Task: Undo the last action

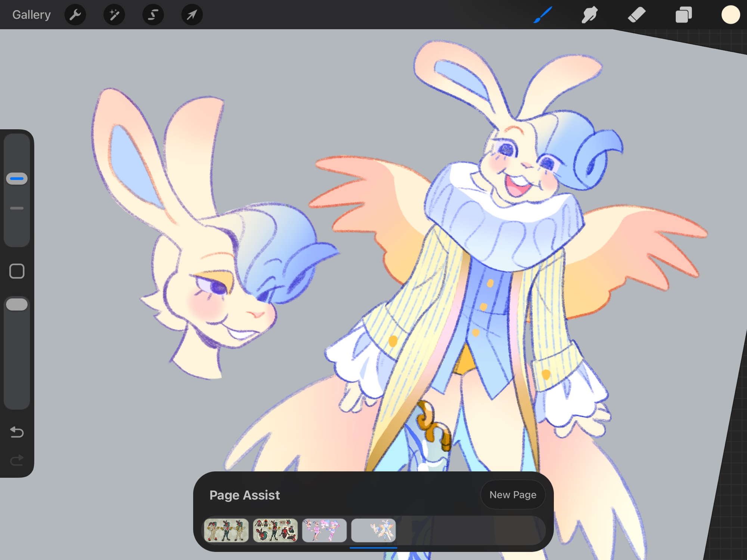Action: coord(17,432)
